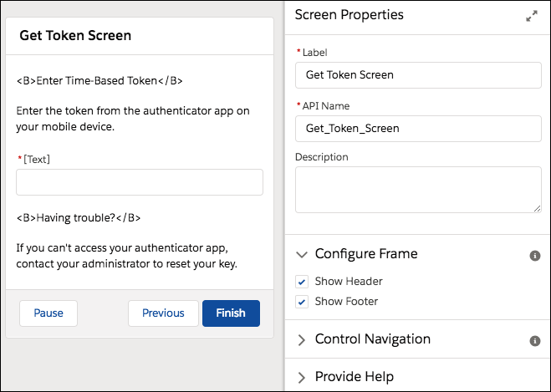Click the Description text area

pyautogui.click(x=418, y=189)
